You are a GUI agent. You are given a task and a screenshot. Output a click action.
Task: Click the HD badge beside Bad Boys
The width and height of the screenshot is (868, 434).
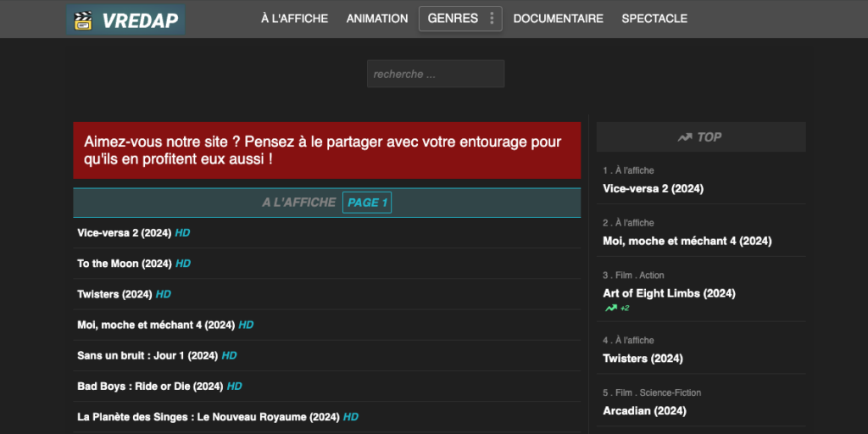point(234,387)
